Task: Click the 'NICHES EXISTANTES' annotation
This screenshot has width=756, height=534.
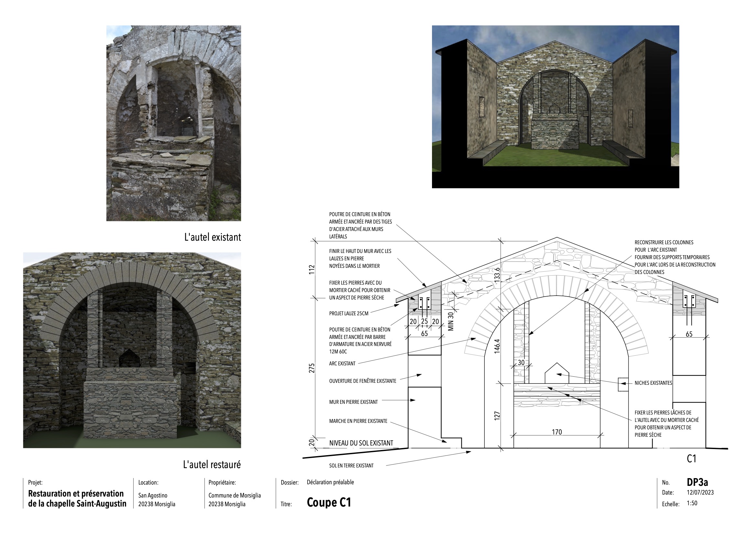Action: 653,383
